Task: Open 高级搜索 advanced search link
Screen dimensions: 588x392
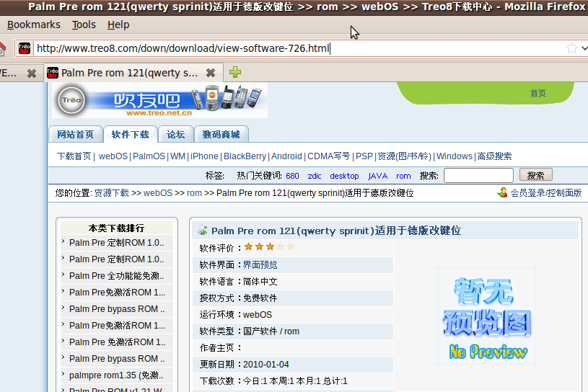Action: tap(495, 156)
